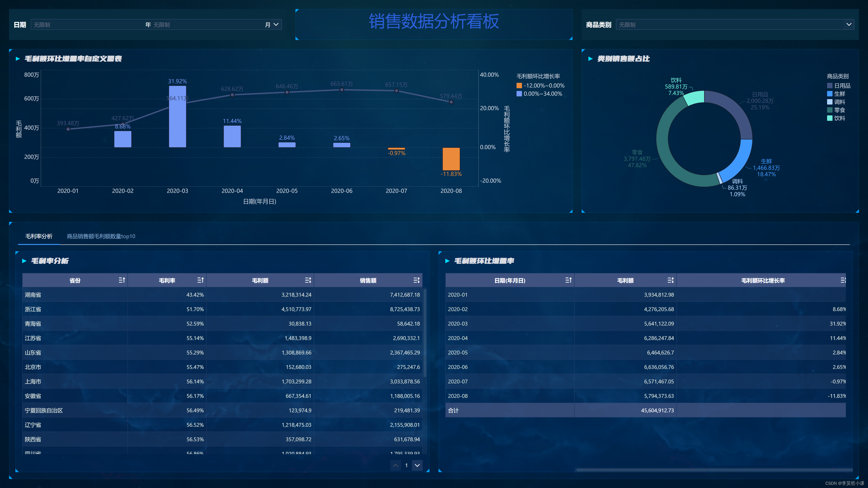Click the line point at 579.44万
Viewport: 868px width, 488px height.
point(451,102)
